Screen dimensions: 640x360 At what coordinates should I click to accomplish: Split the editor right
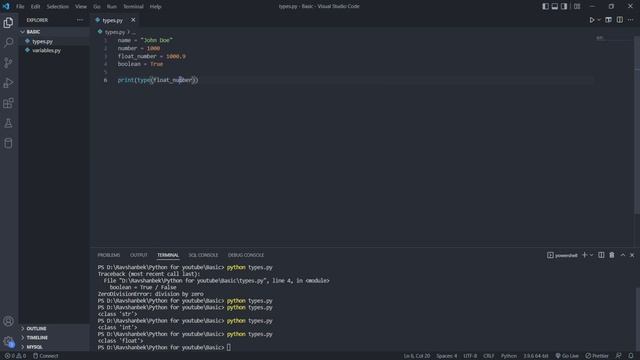click(x=620, y=20)
